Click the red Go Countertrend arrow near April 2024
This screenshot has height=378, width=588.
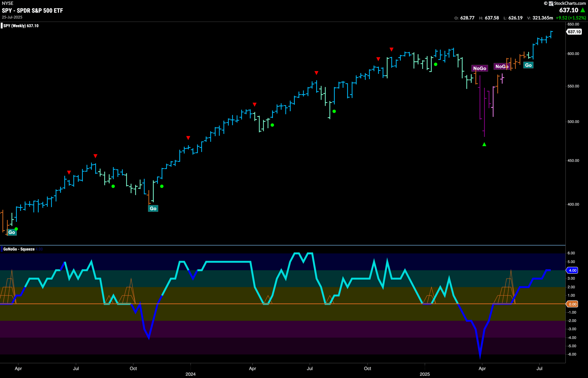[254, 105]
